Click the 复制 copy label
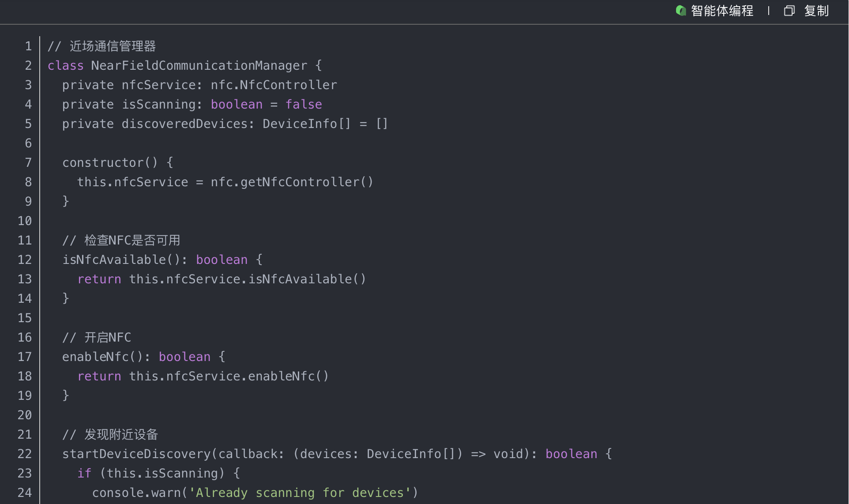The height and width of the screenshot is (504, 849). [x=816, y=11]
